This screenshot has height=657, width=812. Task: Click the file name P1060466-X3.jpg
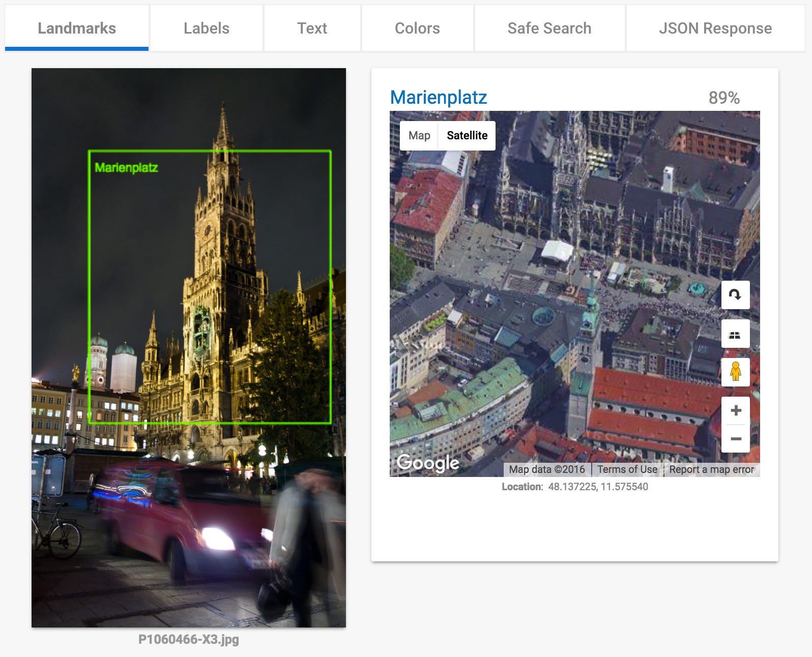pos(189,639)
